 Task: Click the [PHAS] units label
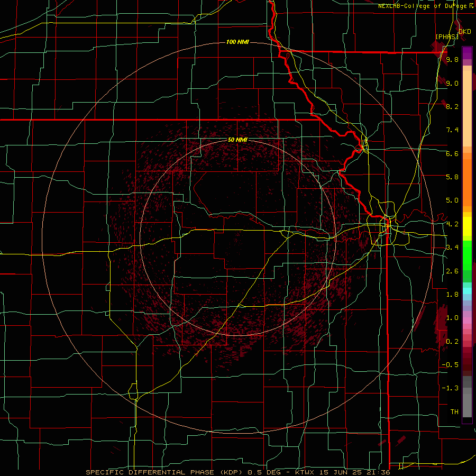coord(447,36)
